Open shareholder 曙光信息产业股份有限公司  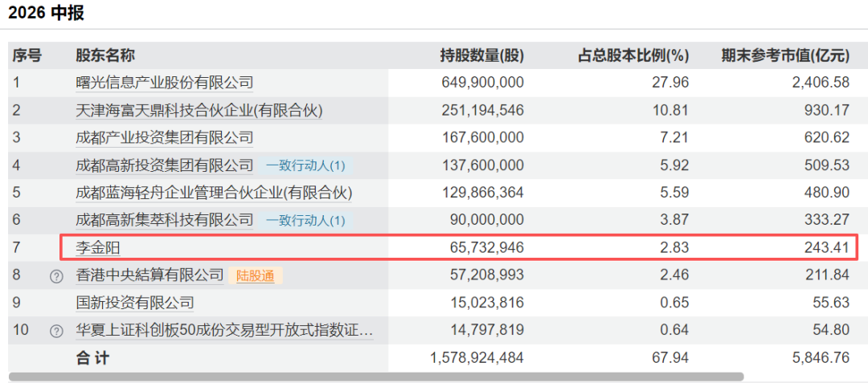(x=165, y=83)
